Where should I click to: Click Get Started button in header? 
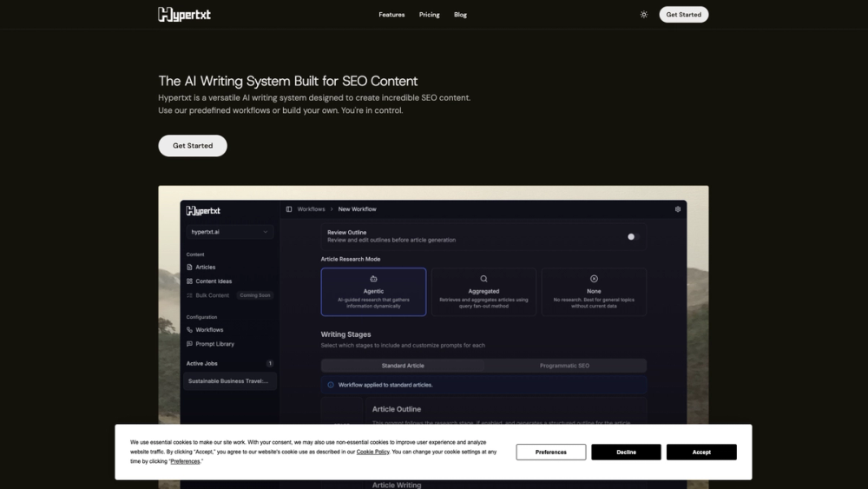click(684, 15)
